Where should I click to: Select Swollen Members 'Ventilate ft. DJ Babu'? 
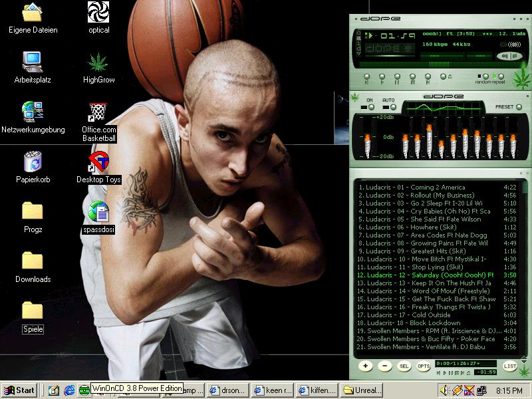tap(438, 346)
